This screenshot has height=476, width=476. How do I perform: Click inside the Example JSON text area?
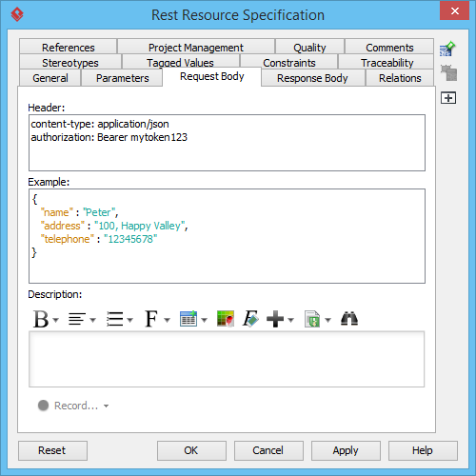[227, 236]
